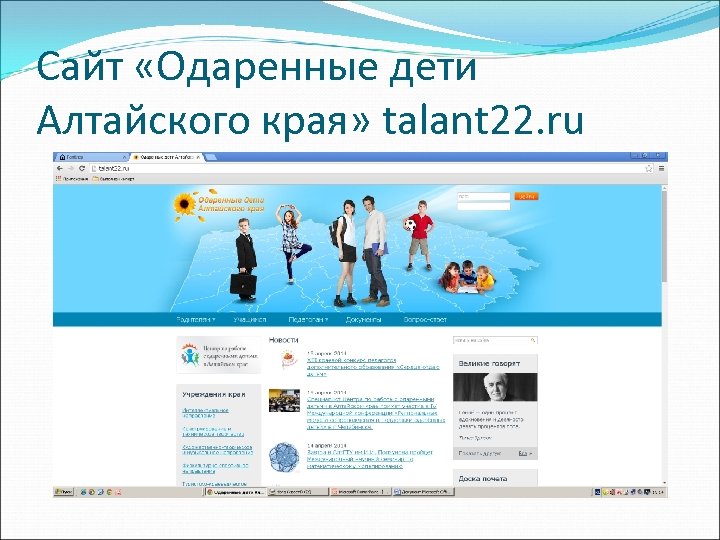Click the login field in site header
720x540 pixels.
[484, 197]
